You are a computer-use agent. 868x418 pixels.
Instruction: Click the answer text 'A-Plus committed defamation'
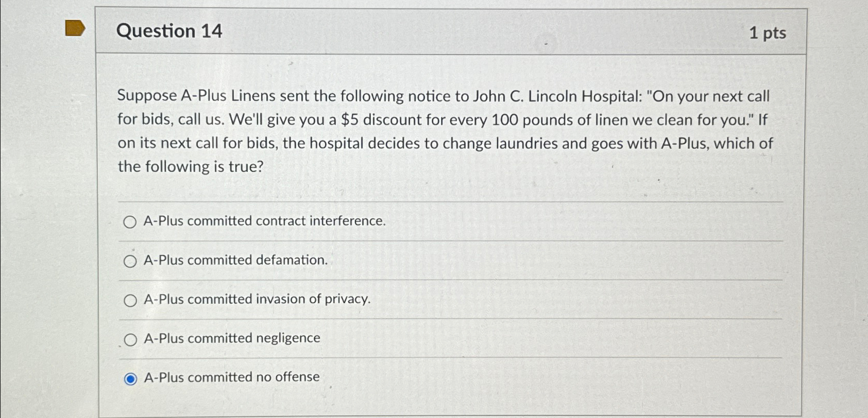(x=235, y=260)
